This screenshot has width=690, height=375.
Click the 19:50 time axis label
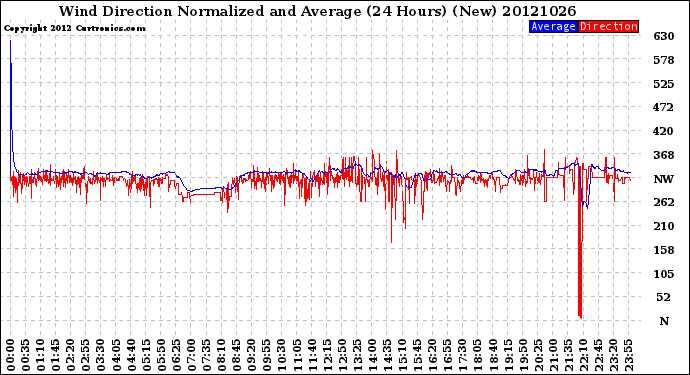coord(523,355)
